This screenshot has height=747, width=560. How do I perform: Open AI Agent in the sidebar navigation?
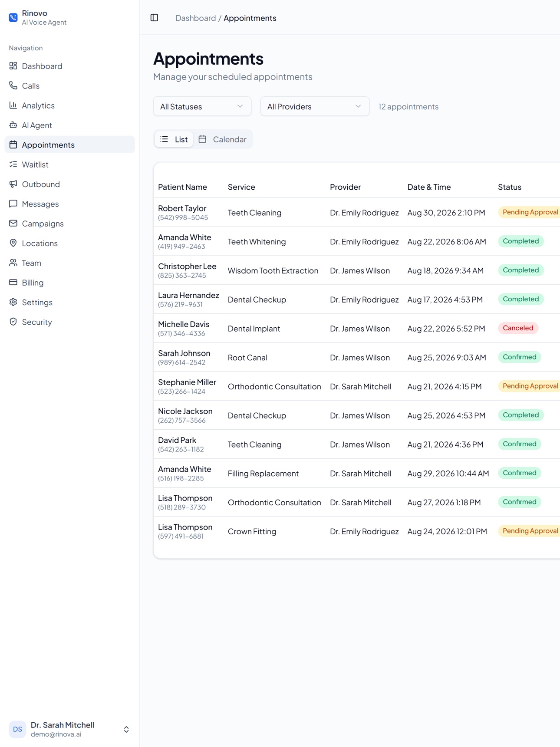pos(69,125)
